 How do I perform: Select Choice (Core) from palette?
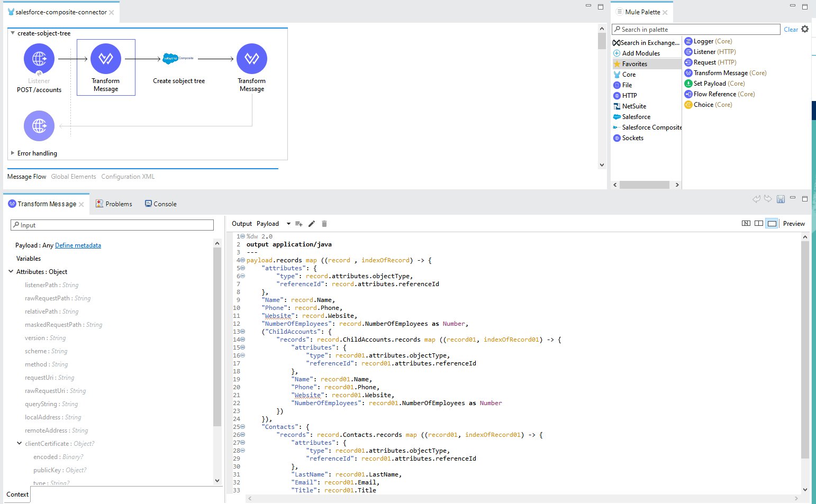click(x=708, y=105)
